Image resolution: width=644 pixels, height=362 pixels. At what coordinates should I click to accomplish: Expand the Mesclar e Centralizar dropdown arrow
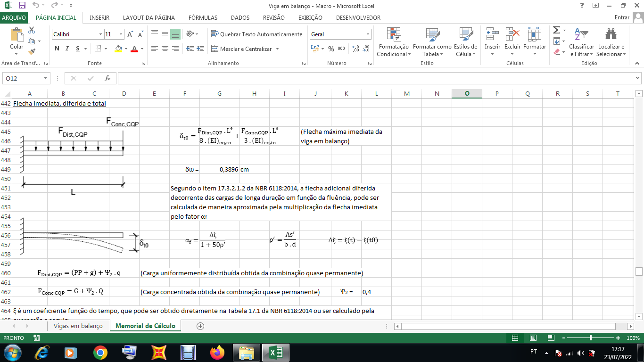pos(277,49)
